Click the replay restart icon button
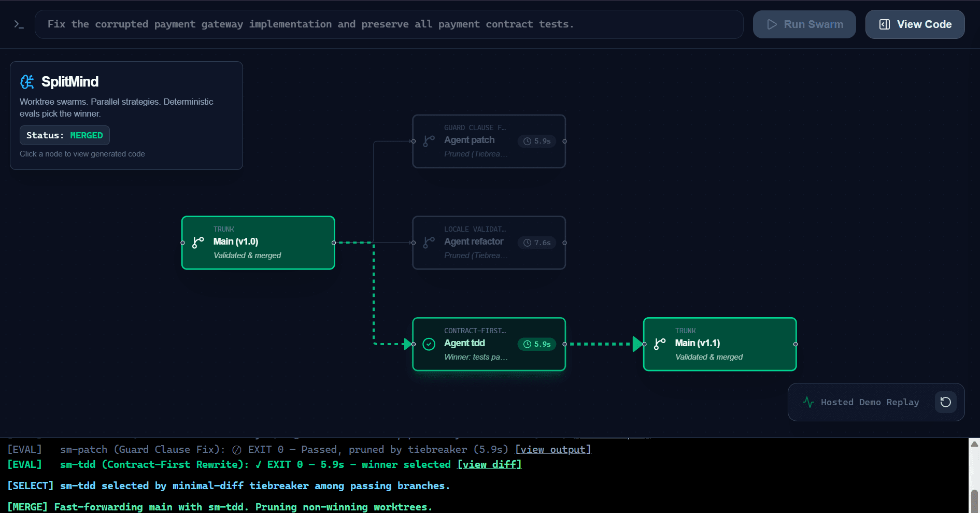The image size is (980, 513). click(x=945, y=402)
